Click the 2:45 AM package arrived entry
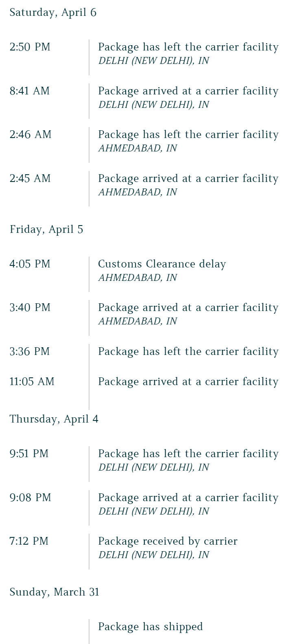301x644 pixels. coord(188,179)
